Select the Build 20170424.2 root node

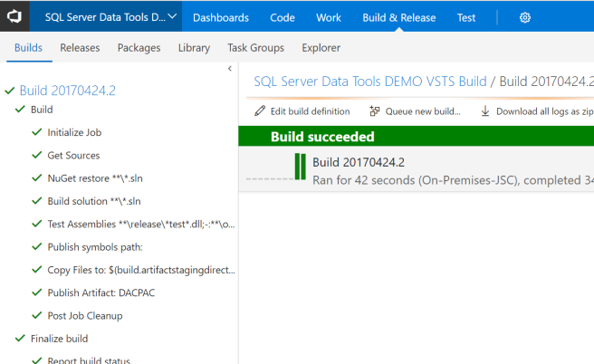tap(67, 91)
